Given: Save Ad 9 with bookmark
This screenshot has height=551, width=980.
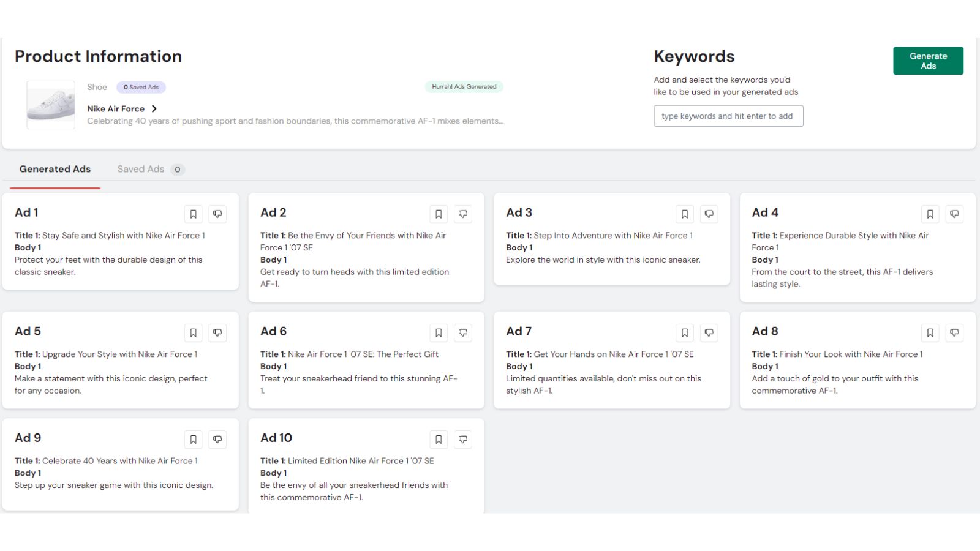Looking at the screenshot, I should 193,439.
